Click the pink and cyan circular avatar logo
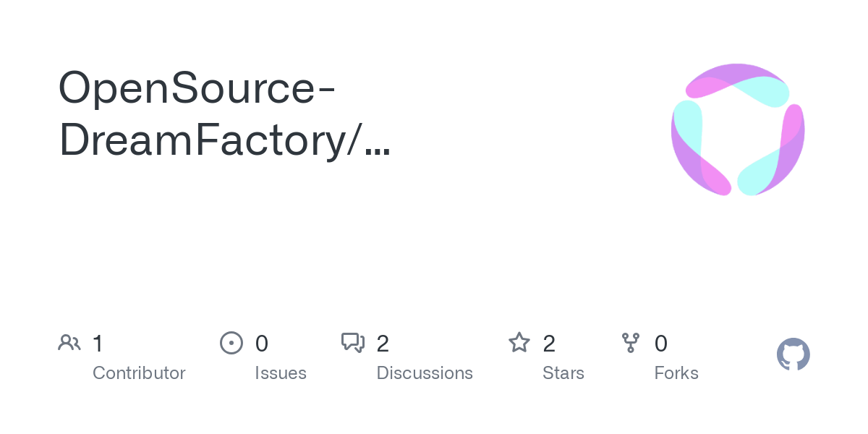 click(738, 129)
